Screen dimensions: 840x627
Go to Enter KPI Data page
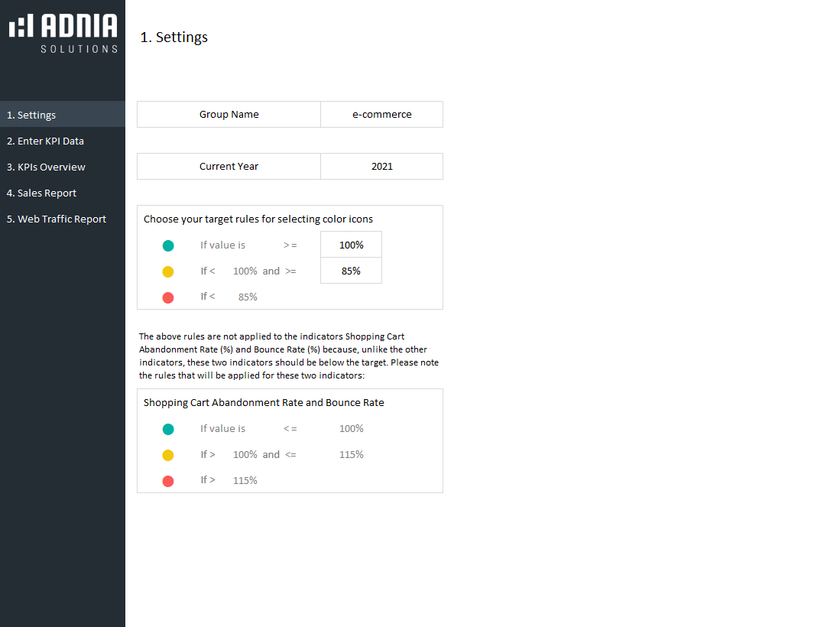pyautogui.click(x=45, y=141)
